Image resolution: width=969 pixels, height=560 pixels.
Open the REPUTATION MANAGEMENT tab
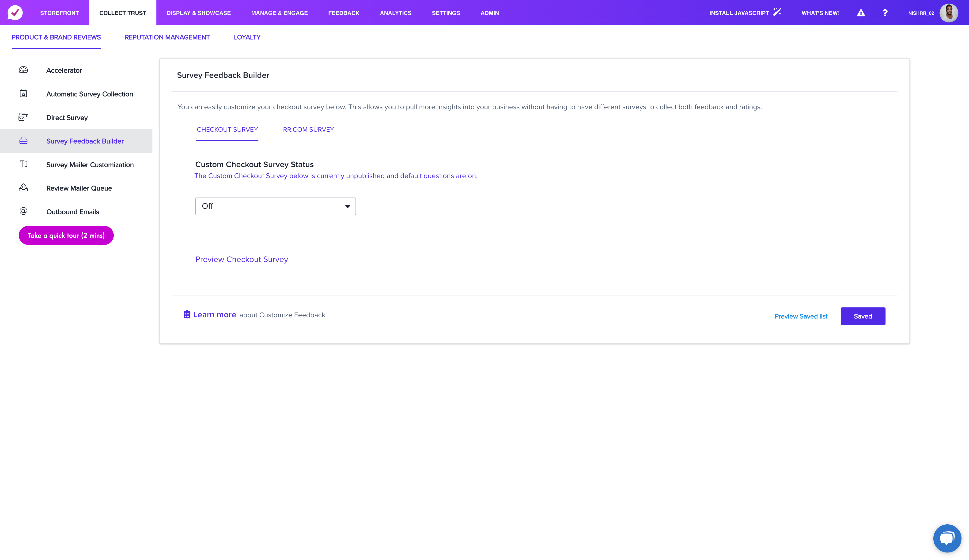[x=167, y=37]
